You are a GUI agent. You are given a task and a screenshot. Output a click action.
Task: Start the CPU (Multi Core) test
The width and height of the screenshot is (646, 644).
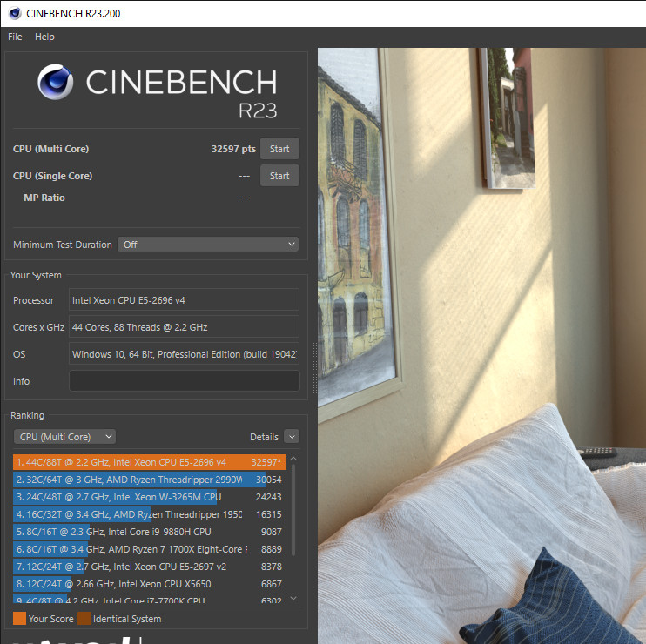pos(279,149)
